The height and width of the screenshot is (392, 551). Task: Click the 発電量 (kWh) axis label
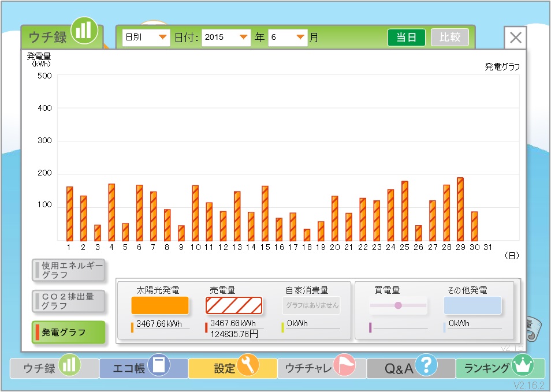coord(39,59)
